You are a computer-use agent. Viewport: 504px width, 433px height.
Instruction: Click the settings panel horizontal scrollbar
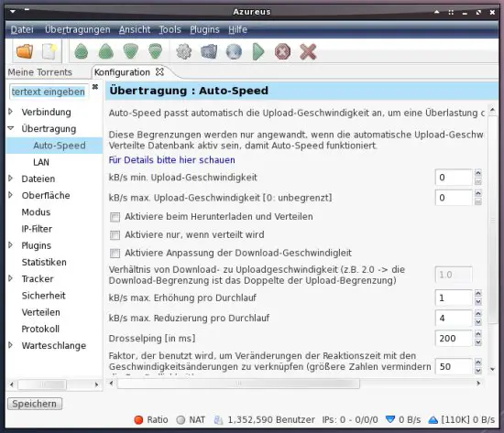(x=238, y=384)
